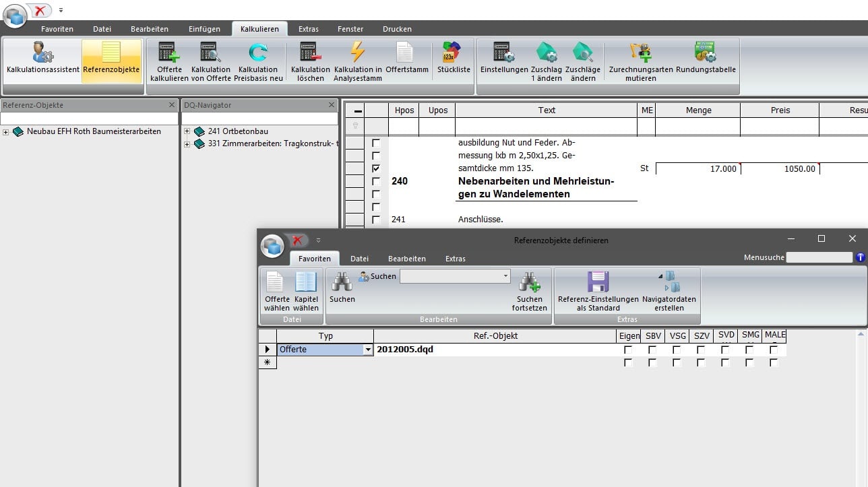Click the Preis value 1050.00
Screen dimensions: 868x487
pos(780,169)
